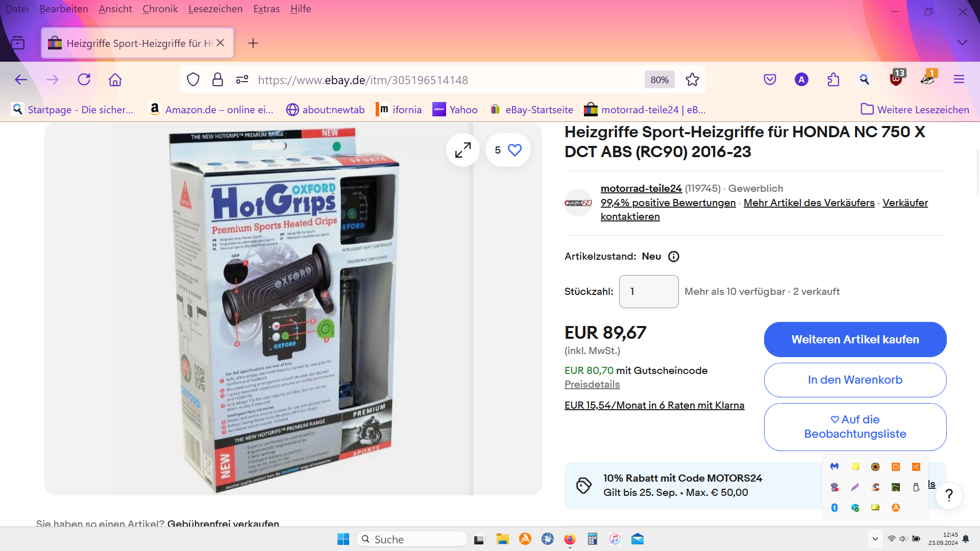Show hidden system tray icons chevron
The width and height of the screenshot is (980, 551).
pyautogui.click(x=875, y=539)
